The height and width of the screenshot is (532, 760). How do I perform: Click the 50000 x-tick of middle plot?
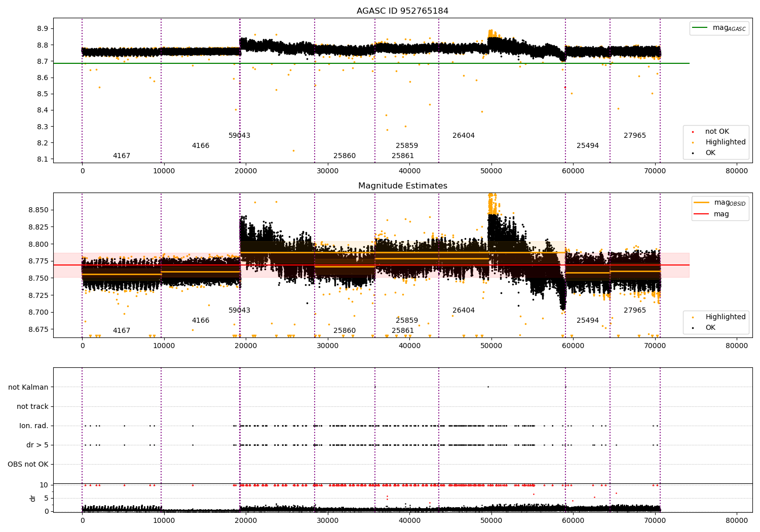point(491,346)
